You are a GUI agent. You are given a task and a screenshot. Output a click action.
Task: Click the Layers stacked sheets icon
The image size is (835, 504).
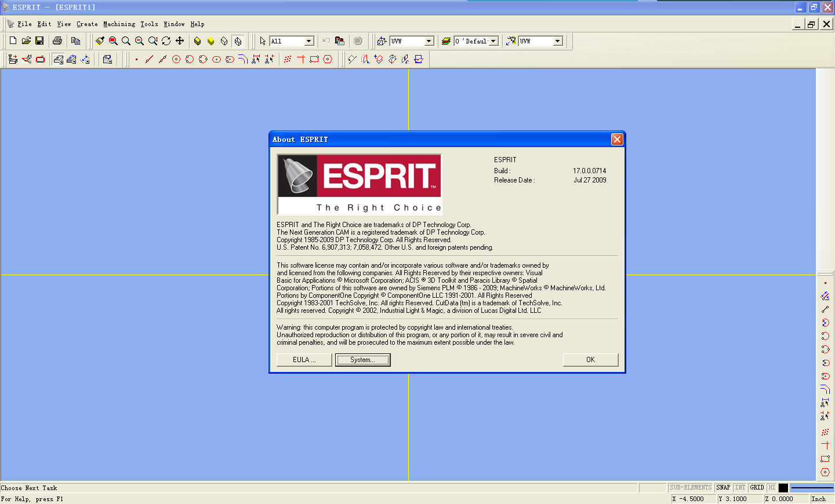pos(446,41)
